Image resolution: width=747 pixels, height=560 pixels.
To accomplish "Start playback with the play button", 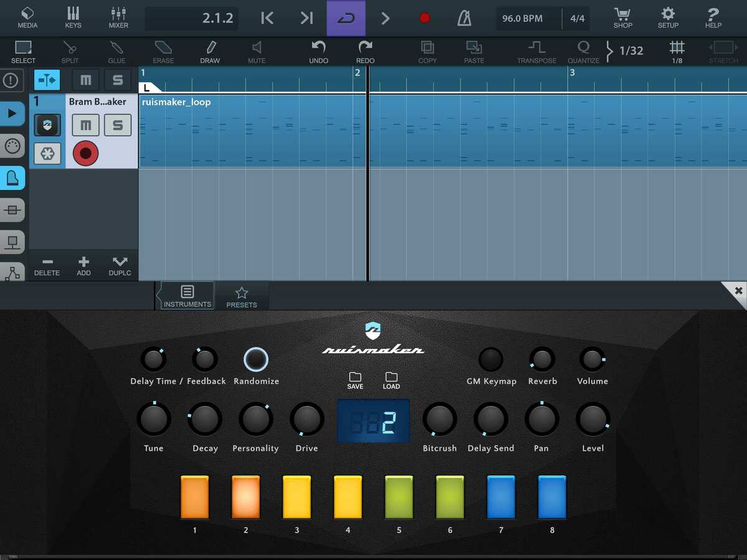I will [x=385, y=18].
